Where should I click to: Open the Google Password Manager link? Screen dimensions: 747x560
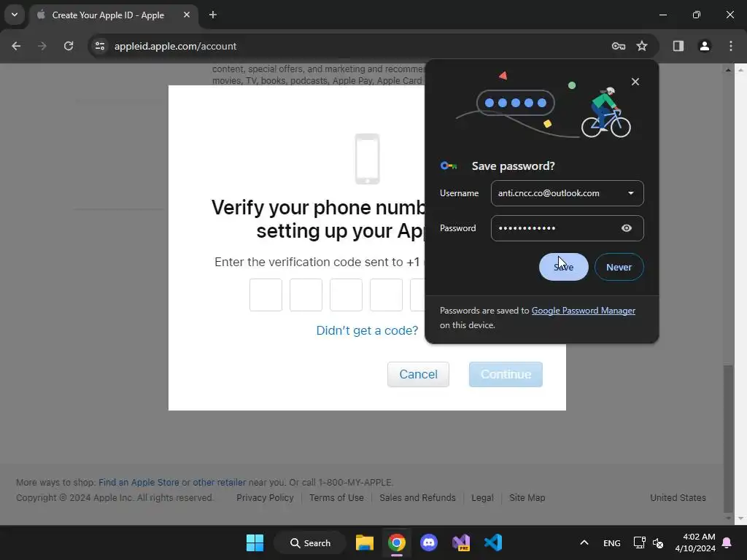583,311
